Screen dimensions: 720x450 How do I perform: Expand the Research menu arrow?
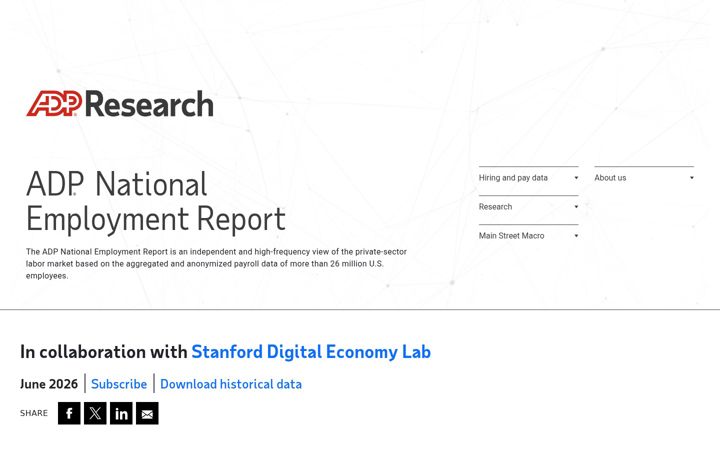(x=576, y=207)
